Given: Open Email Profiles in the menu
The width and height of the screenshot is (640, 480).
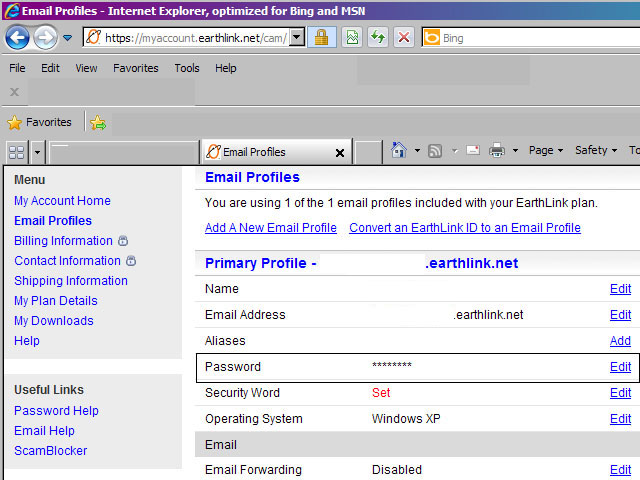Looking at the screenshot, I should pos(53,221).
